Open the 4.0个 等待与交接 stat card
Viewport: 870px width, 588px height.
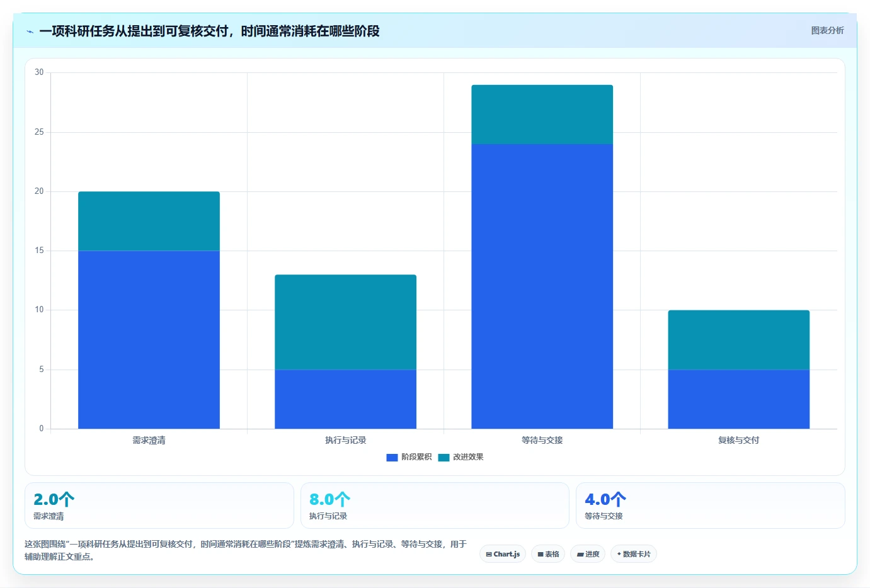click(711, 506)
